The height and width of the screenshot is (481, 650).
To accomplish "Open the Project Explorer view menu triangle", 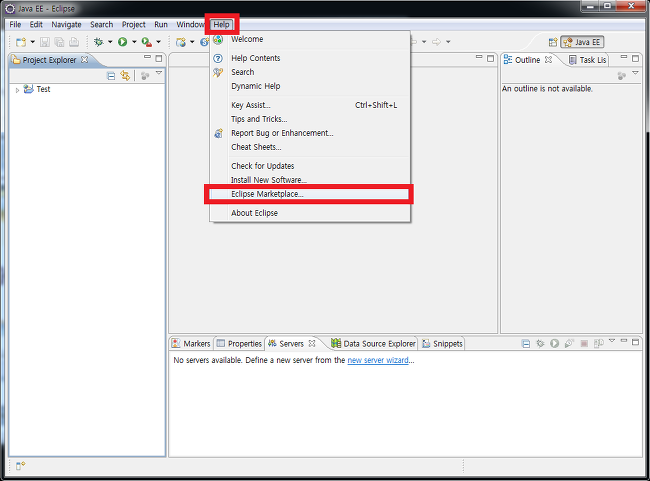I will pos(159,73).
